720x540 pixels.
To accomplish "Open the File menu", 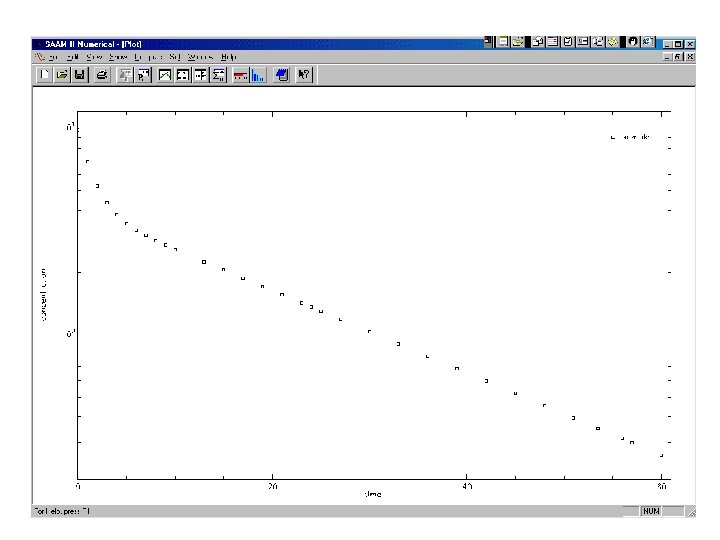I will pyautogui.click(x=53, y=57).
